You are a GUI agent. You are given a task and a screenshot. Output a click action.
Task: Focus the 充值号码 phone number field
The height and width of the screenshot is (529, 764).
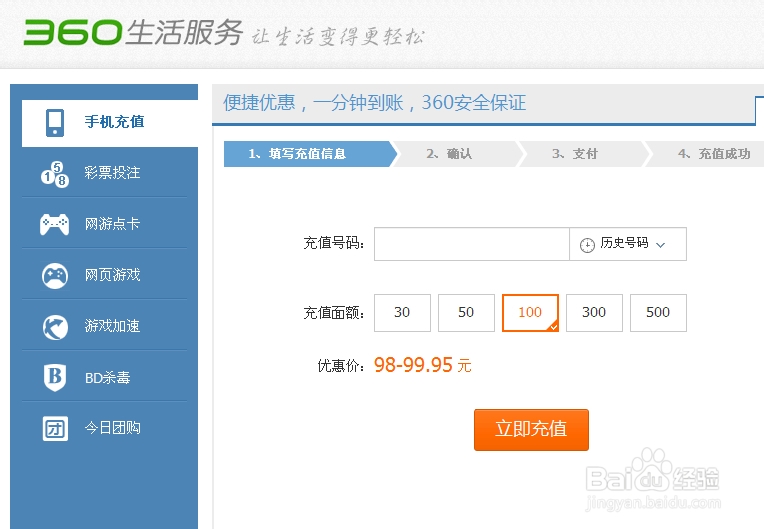click(x=472, y=244)
